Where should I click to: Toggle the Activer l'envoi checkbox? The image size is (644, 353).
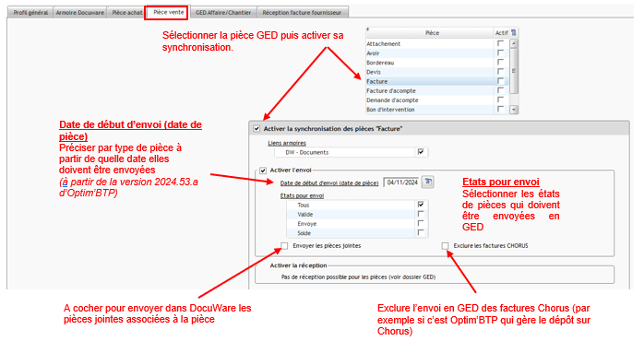(263, 171)
